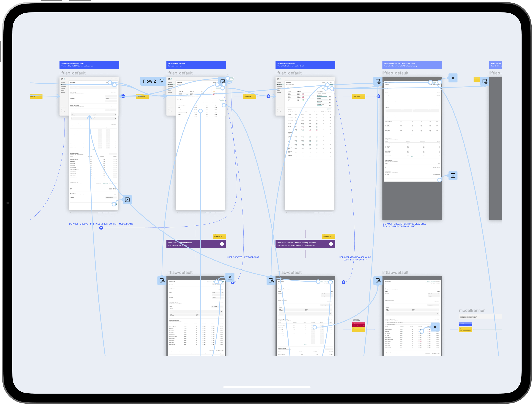The image size is (532, 404).
Task: Click blue arrow circle left of Forecasting Details frame
Action: (268, 96)
